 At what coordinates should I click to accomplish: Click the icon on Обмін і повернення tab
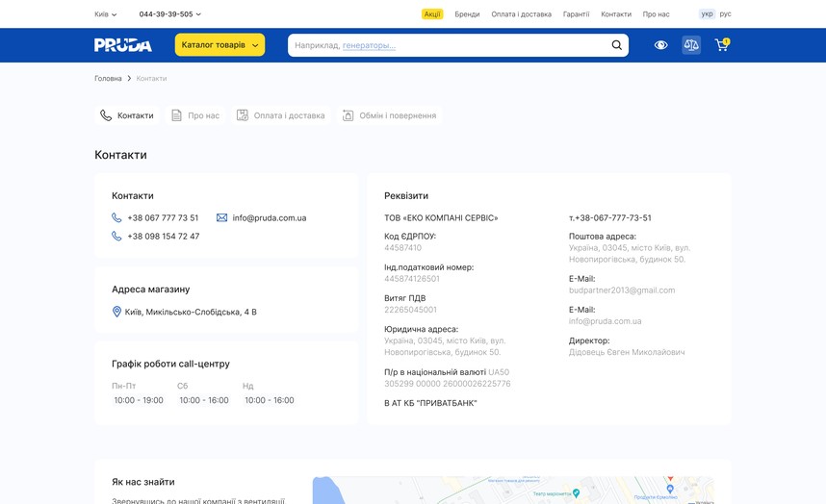[348, 115]
